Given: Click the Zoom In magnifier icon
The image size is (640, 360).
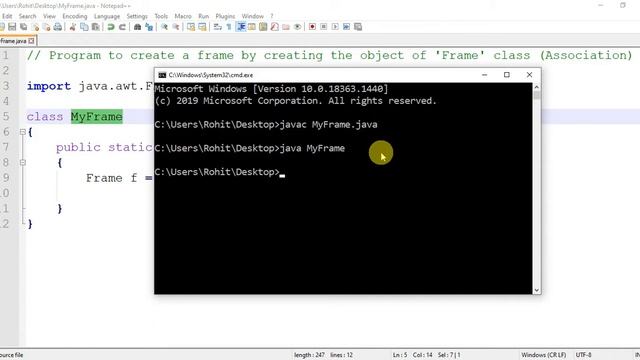Looking at the screenshot, I should click(x=164, y=27).
